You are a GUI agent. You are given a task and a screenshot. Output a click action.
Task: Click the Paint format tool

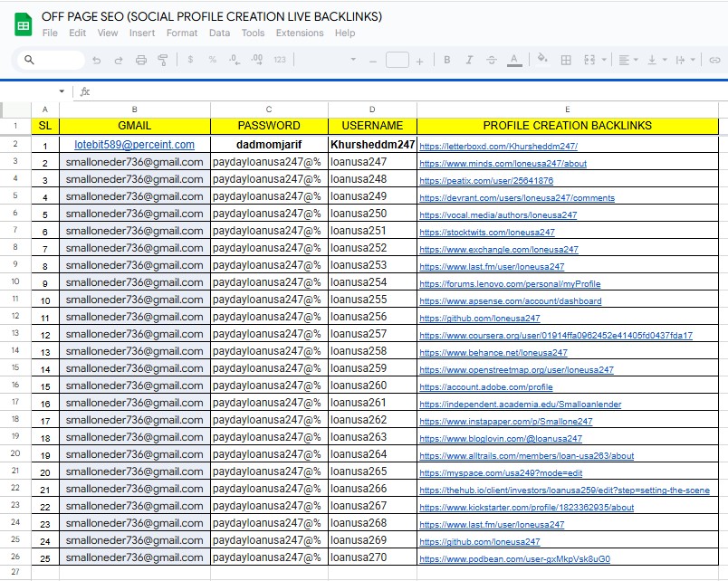[161, 61]
